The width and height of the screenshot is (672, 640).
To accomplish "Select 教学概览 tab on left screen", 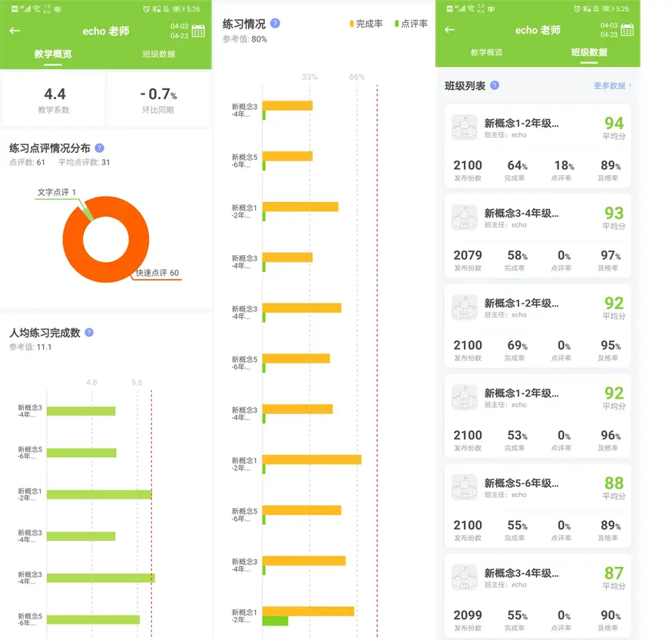I will pos(53,54).
